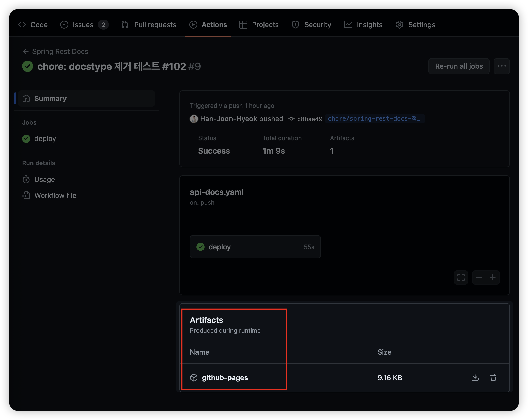Viewport: 528px width, 420px height.
Task: Go to the Settings tab
Action: [x=415, y=25]
